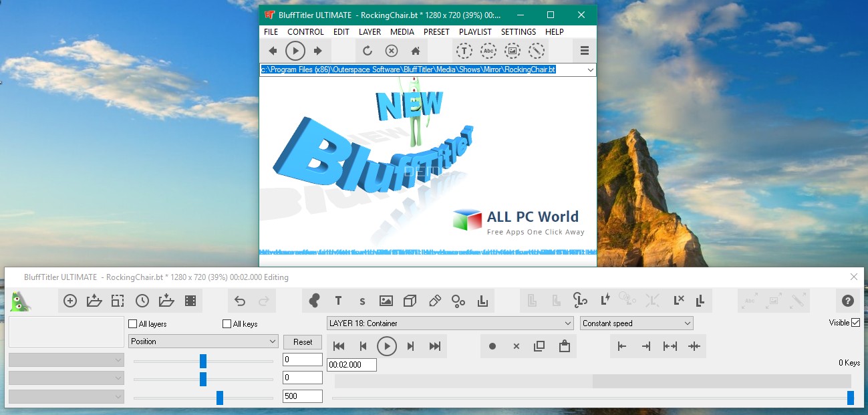Click the new show plus-circle icon
Screen dimensions: 868x415
point(70,301)
